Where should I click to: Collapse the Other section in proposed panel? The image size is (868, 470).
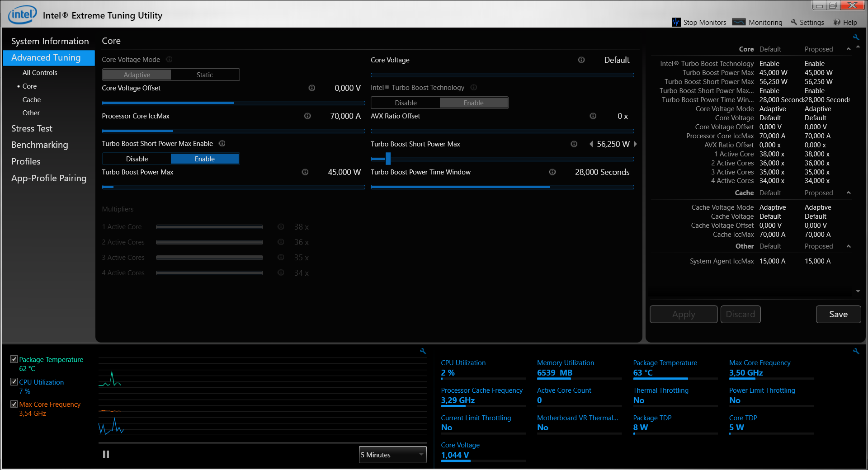coord(849,246)
